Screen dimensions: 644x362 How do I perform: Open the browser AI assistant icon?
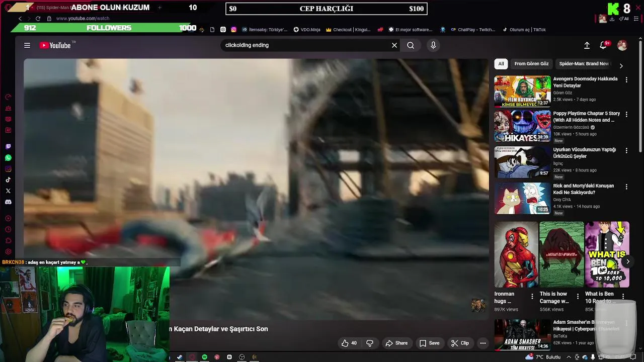(x=624, y=19)
